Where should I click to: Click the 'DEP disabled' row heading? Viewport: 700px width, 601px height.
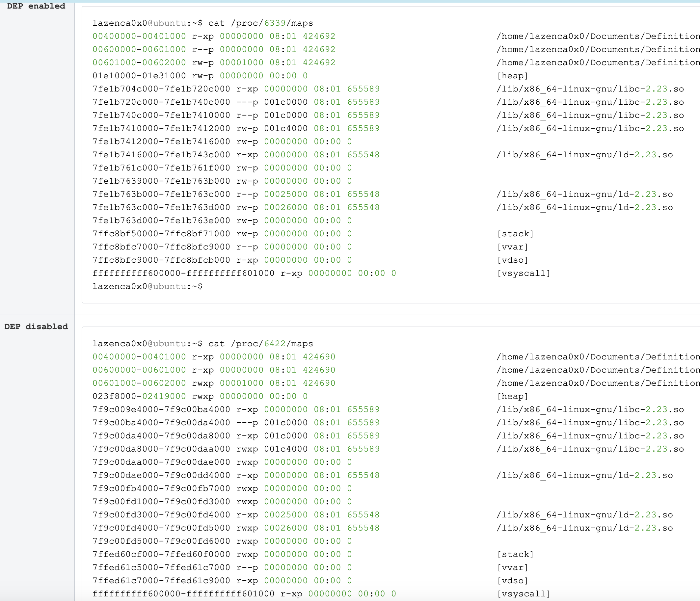point(36,327)
